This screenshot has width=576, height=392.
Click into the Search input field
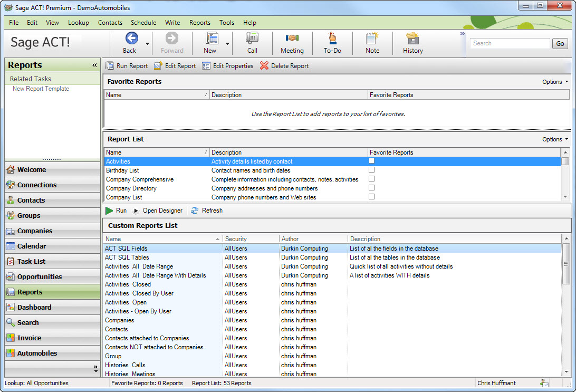click(x=510, y=43)
